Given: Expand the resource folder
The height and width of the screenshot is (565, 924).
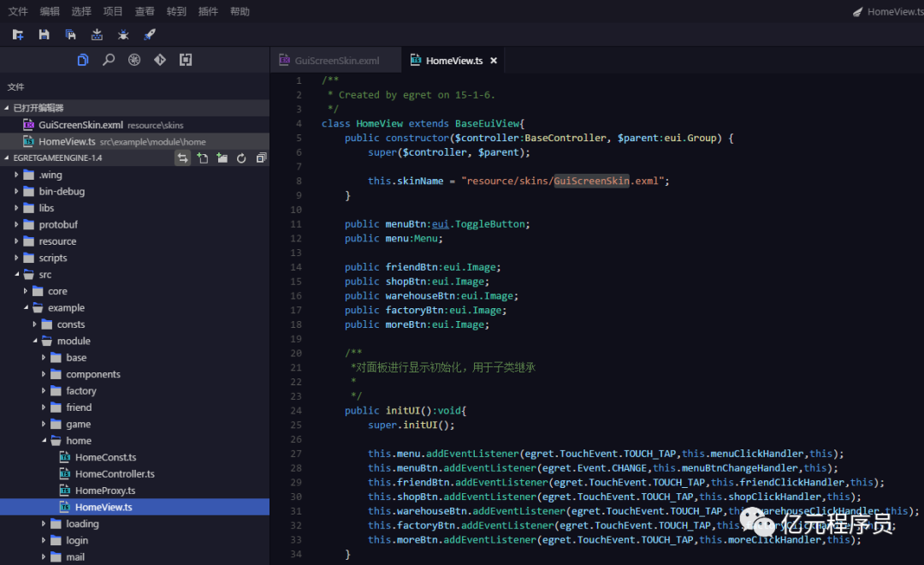Looking at the screenshot, I should click(x=16, y=241).
